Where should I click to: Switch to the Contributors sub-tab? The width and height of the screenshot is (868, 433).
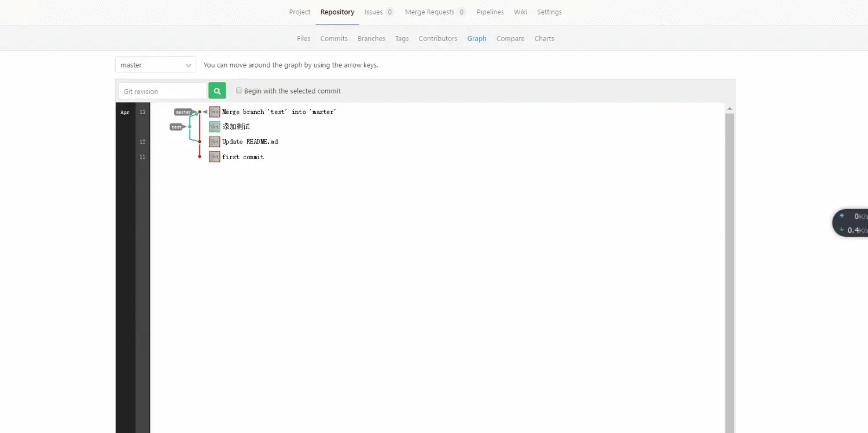[438, 39]
